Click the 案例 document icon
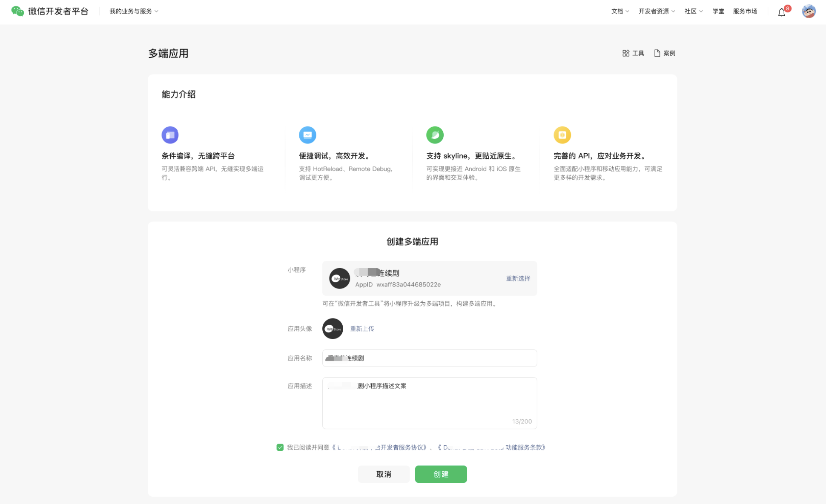This screenshot has width=826, height=504. pos(657,53)
